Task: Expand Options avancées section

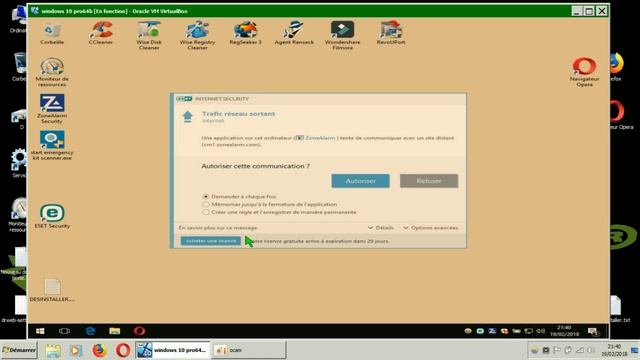Action: (431, 228)
